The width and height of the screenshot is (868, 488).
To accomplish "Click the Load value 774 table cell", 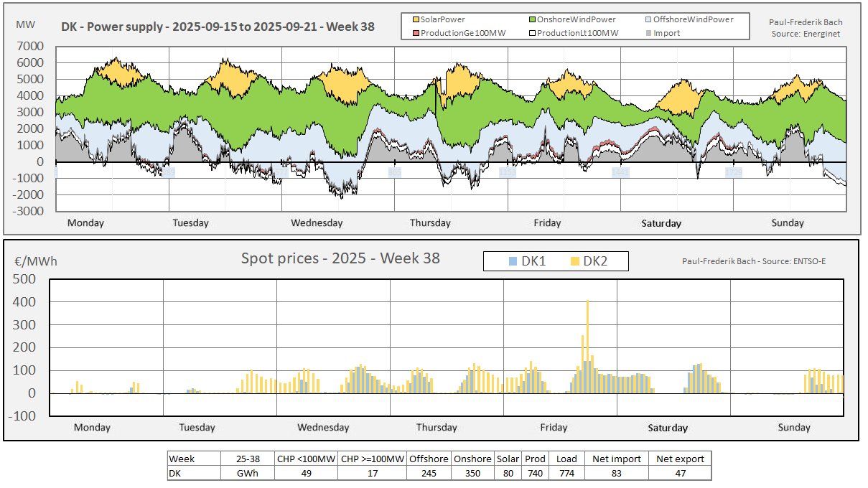I will (566, 473).
